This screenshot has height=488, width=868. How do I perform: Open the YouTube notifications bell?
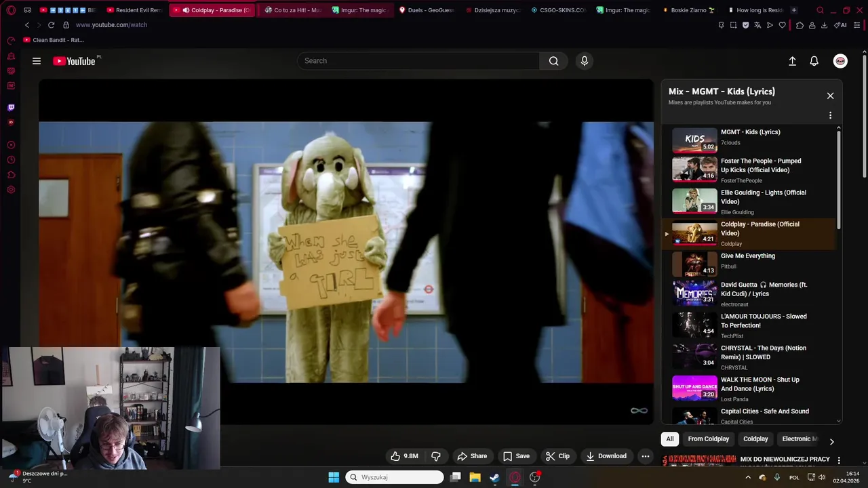[x=814, y=61]
